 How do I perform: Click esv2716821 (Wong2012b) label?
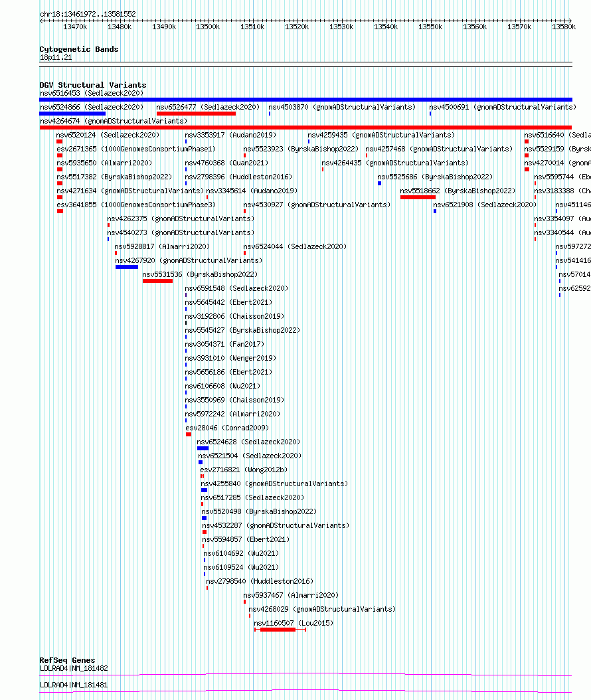244,470
